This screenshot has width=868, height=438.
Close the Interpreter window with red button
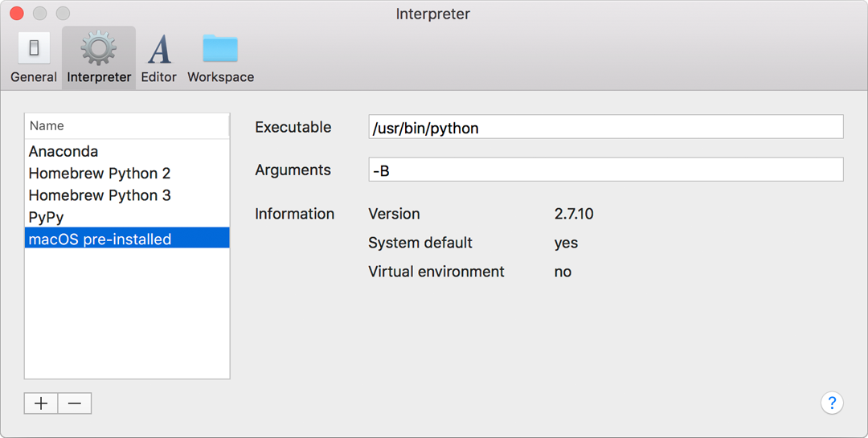coord(17,14)
